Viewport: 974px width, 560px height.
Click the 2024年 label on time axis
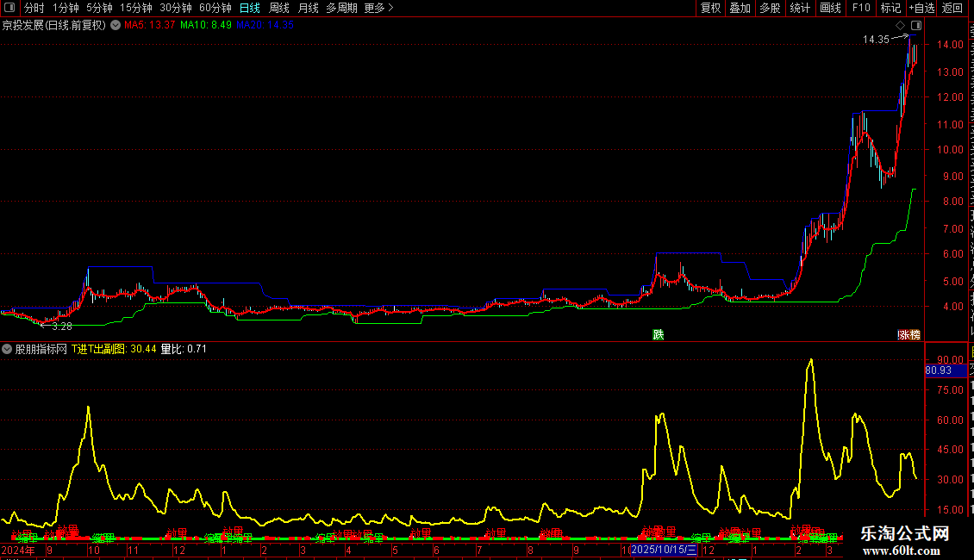point(18,550)
